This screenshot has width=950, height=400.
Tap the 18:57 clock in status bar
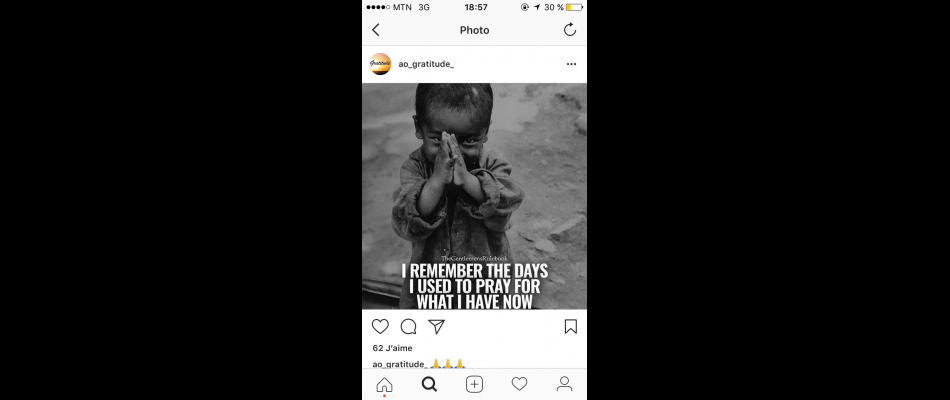click(476, 7)
